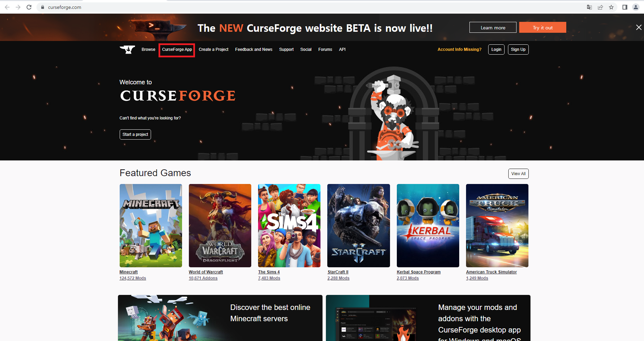The height and width of the screenshot is (341, 644).
Task: Open the translate page icon
Action: click(589, 7)
